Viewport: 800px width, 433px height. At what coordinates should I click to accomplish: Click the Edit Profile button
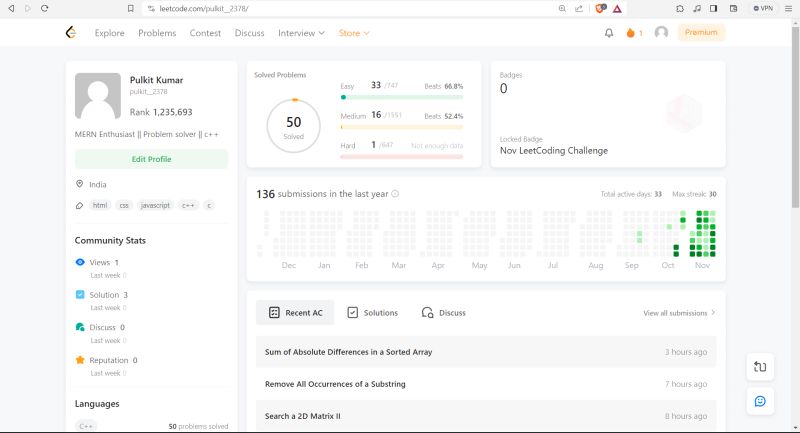[x=152, y=159]
